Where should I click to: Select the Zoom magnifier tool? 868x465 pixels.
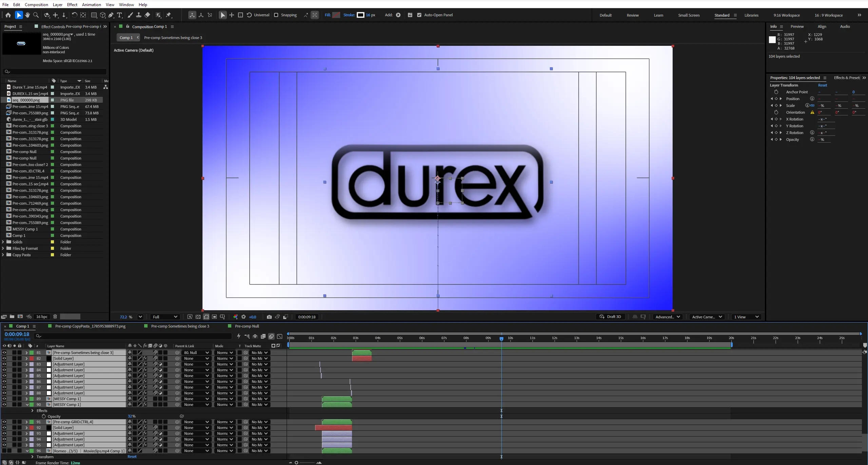coord(36,15)
